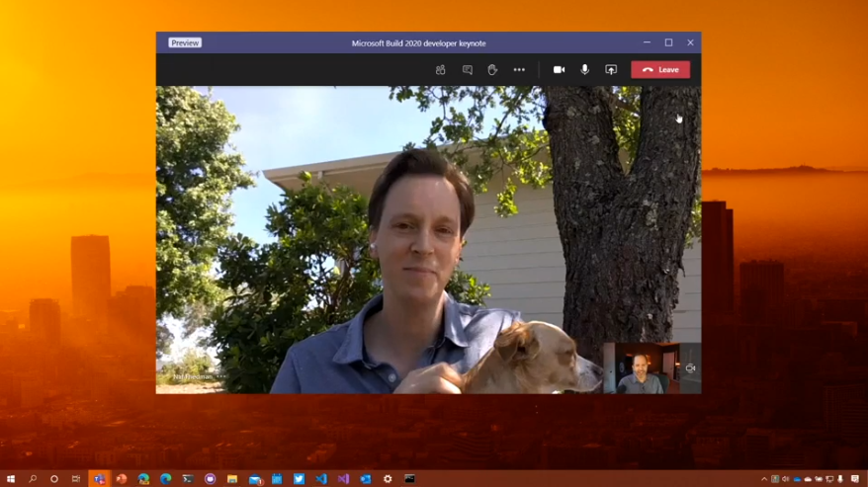Open the black Command Prompt taskbar icon
Screen dimensions: 868x487
click(409, 479)
